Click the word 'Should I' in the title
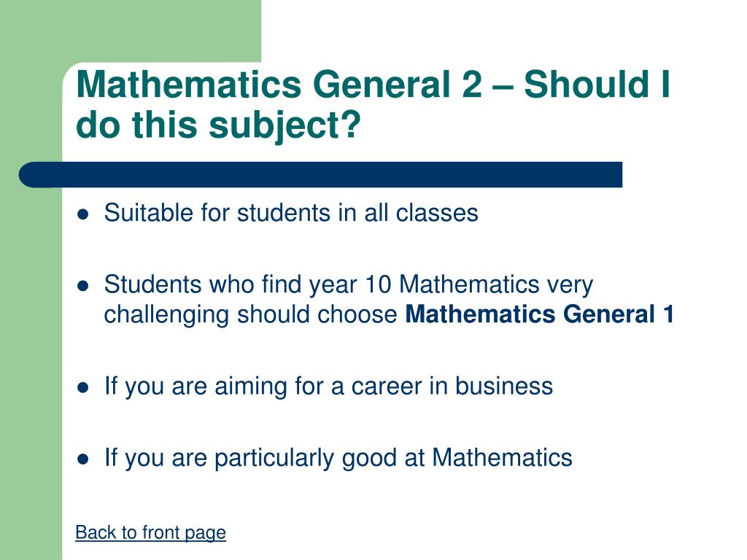The width and height of the screenshot is (747, 560). pos(597,85)
